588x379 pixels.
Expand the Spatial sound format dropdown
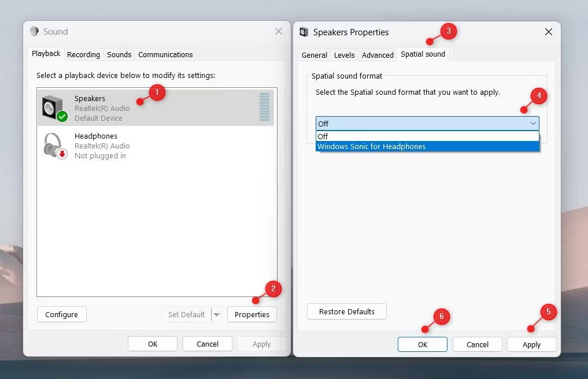532,124
